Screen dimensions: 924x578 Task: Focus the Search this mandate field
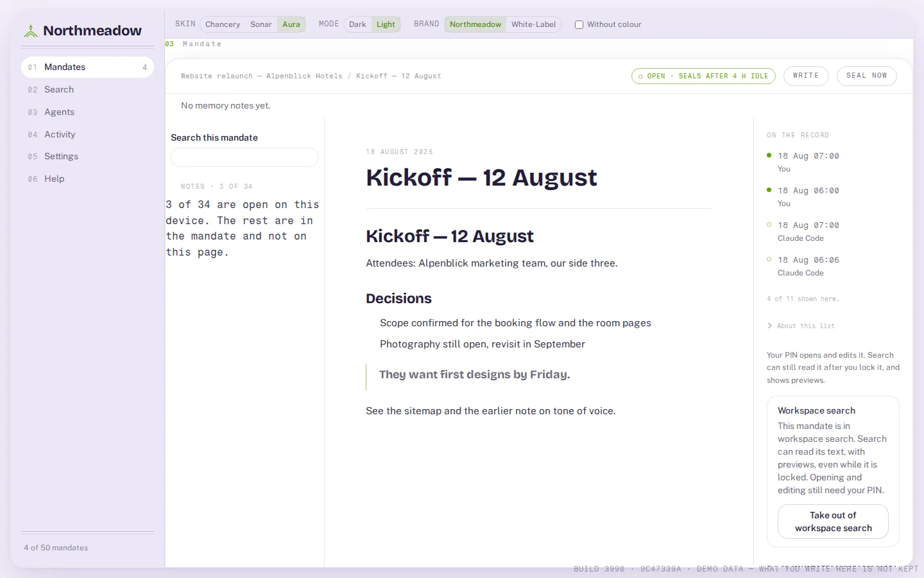click(x=244, y=157)
